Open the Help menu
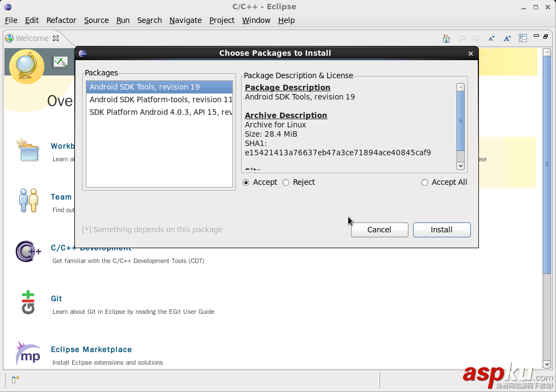 pos(286,20)
